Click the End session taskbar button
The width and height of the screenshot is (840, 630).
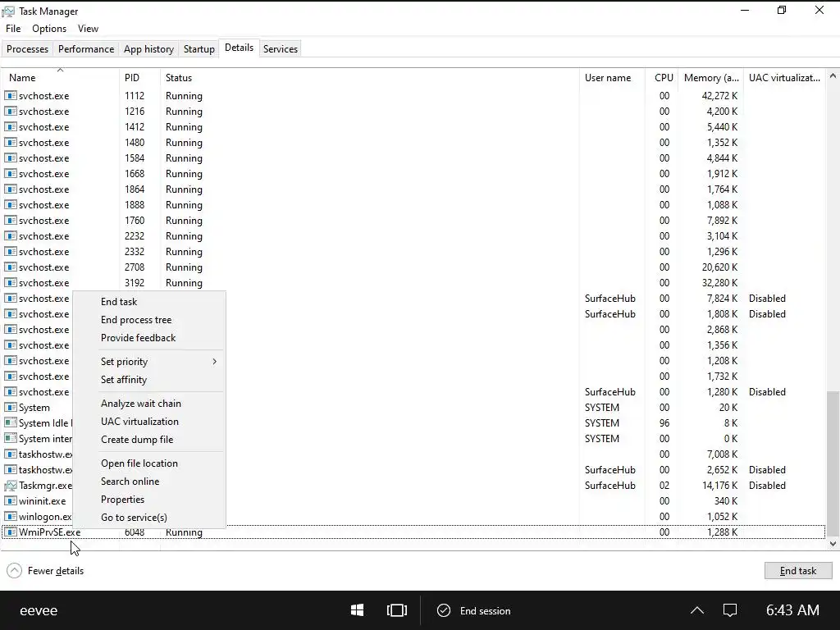(x=474, y=610)
